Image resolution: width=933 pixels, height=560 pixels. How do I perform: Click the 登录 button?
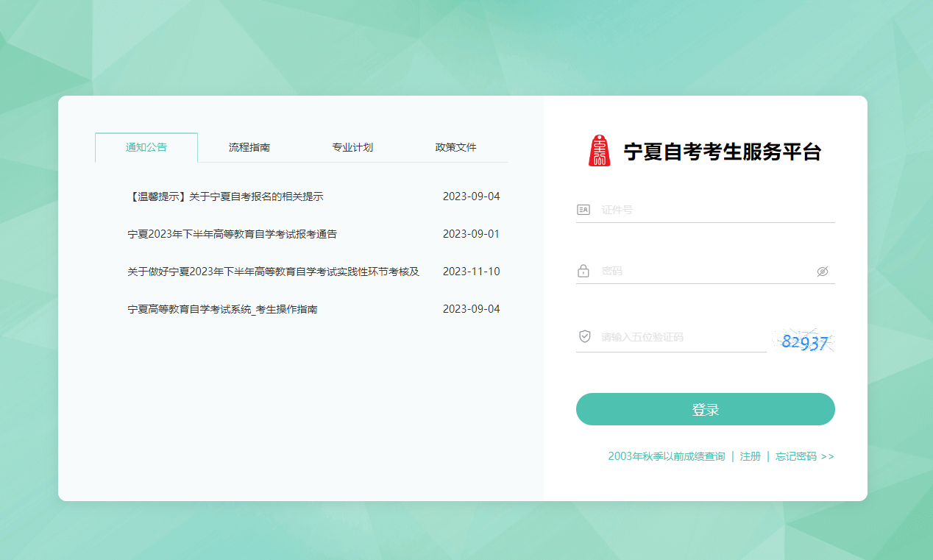(706, 409)
